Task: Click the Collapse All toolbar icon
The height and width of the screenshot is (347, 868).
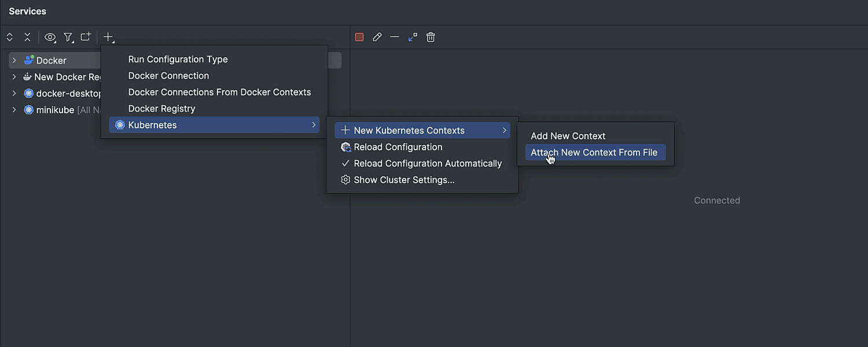Action: pos(27,37)
